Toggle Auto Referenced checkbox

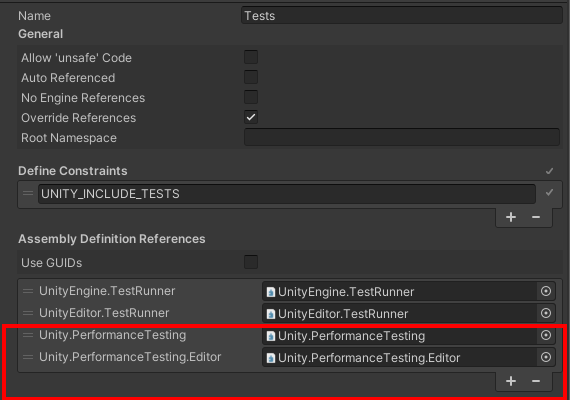(251, 77)
